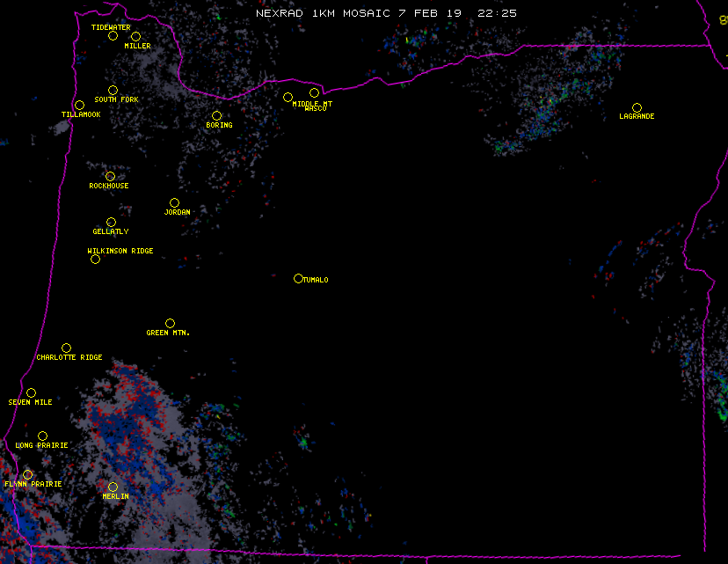Select the Miller station circle marker
Viewport: 728px width, 564px height.
point(135,37)
